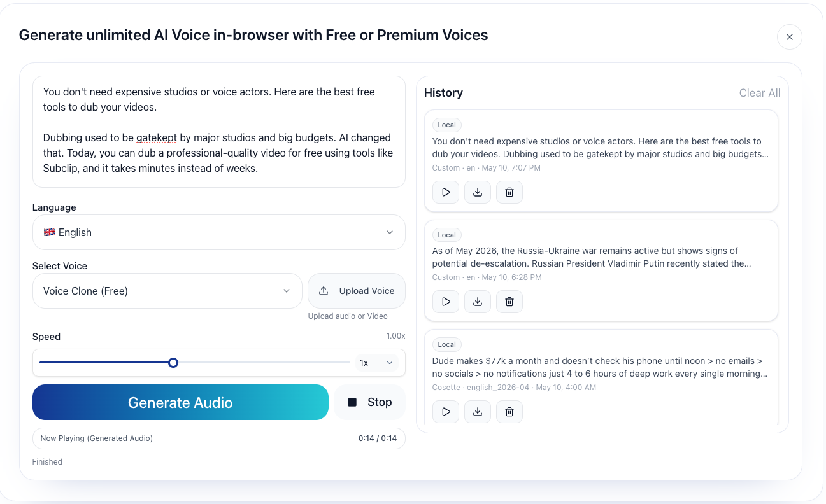Delete the Russia-Ukraine war history entry
This screenshot has height=504, width=826.
click(509, 302)
